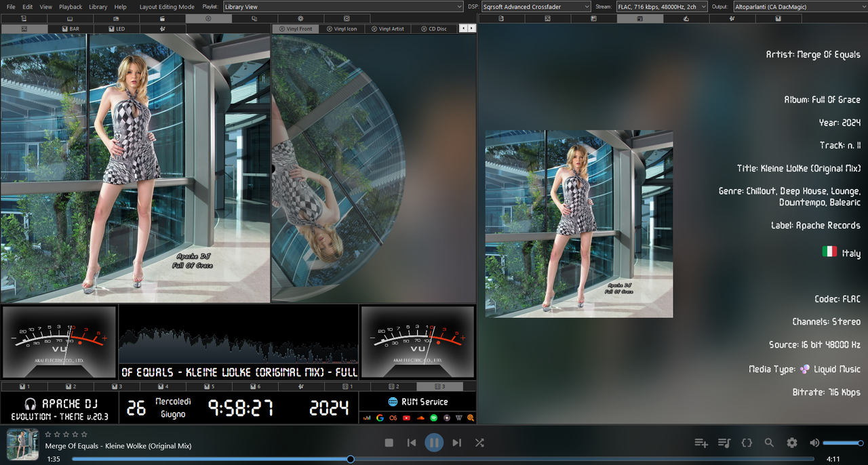The height and width of the screenshot is (465, 868).
Task: Select the Vinyl Icon tab
Action: point(341,29)
